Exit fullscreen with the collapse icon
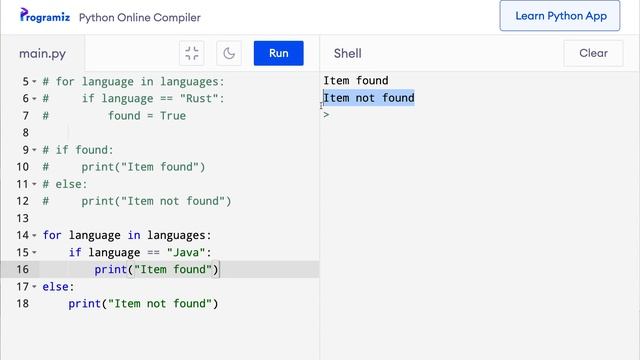 pyautogui.click(x=192, y=53)
